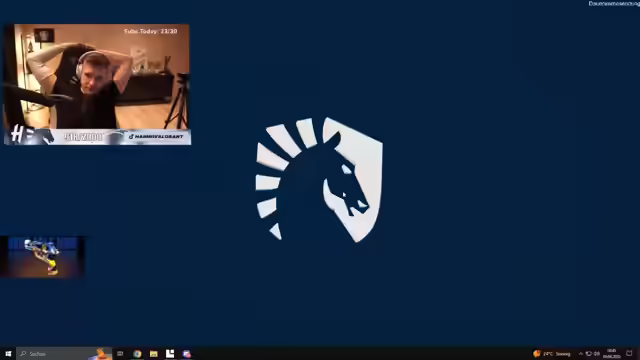The image size is (640, 360).
Task: Open the white square app in taskbar
Action: coord(170,353)
